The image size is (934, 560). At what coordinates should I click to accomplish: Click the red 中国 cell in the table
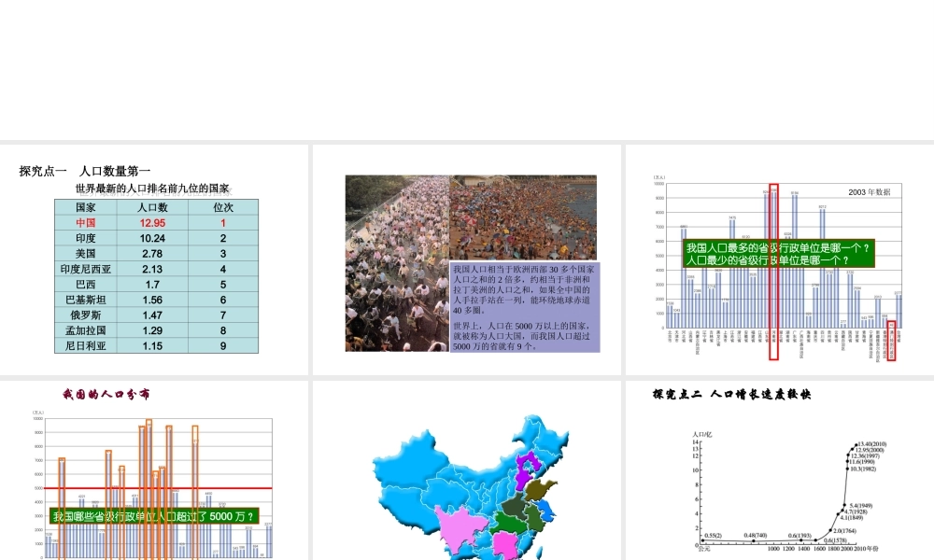click(x=86, y=222)
